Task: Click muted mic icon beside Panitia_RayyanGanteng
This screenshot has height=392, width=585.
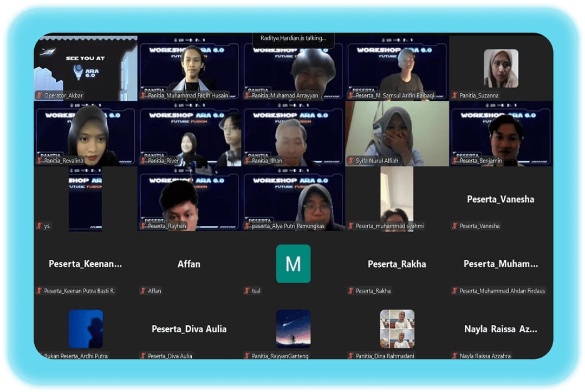Action: point(247,356)
